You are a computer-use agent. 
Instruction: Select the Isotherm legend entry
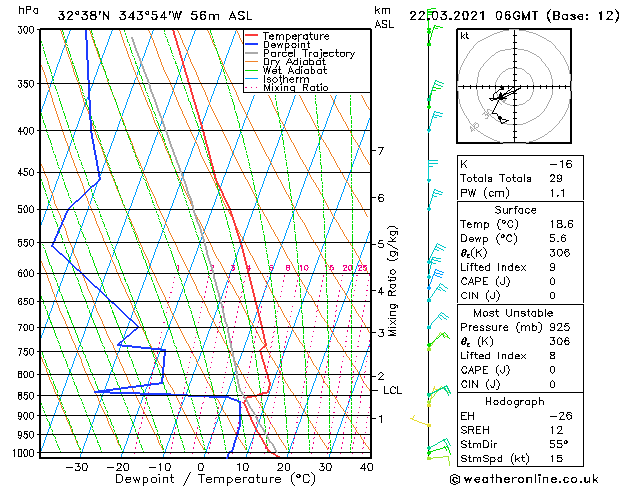(x=277, y=79)
